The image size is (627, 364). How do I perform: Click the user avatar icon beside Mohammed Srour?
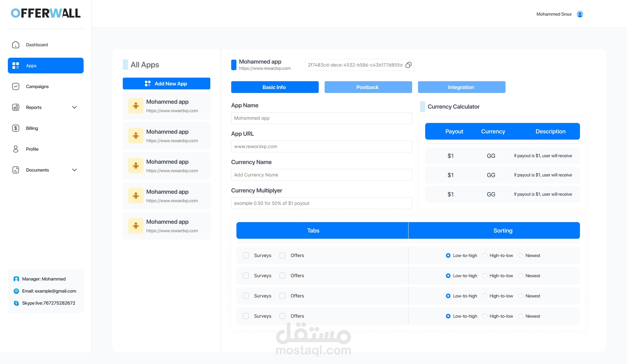580,14
